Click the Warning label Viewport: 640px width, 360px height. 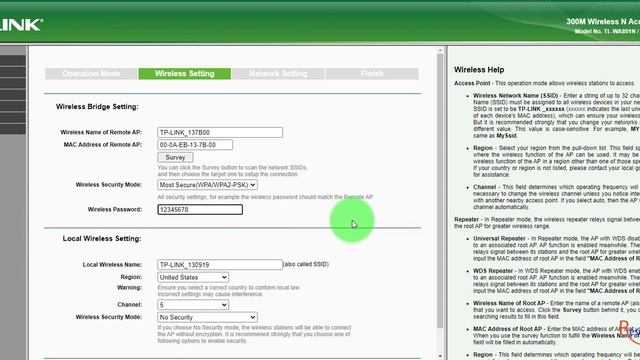click(129, 287)
